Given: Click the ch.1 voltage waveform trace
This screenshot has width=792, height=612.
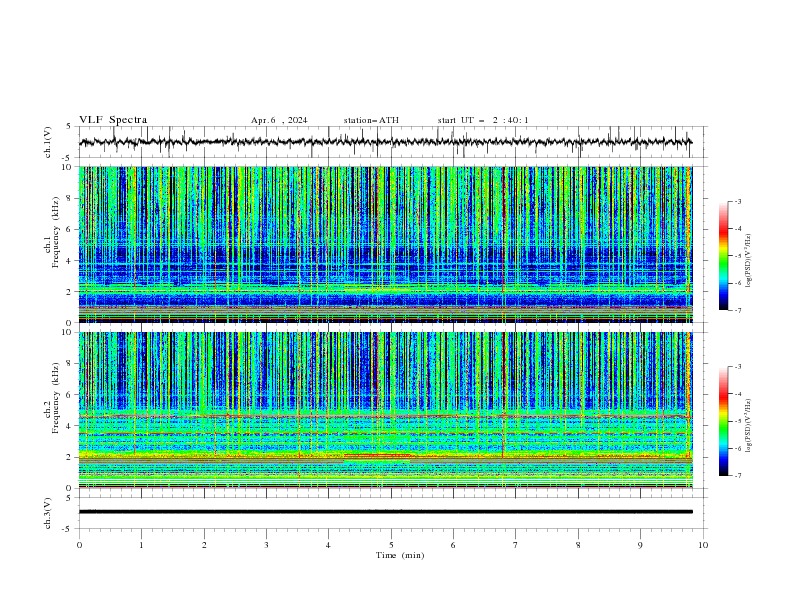Looking at the screenshot, I should 385,142.
